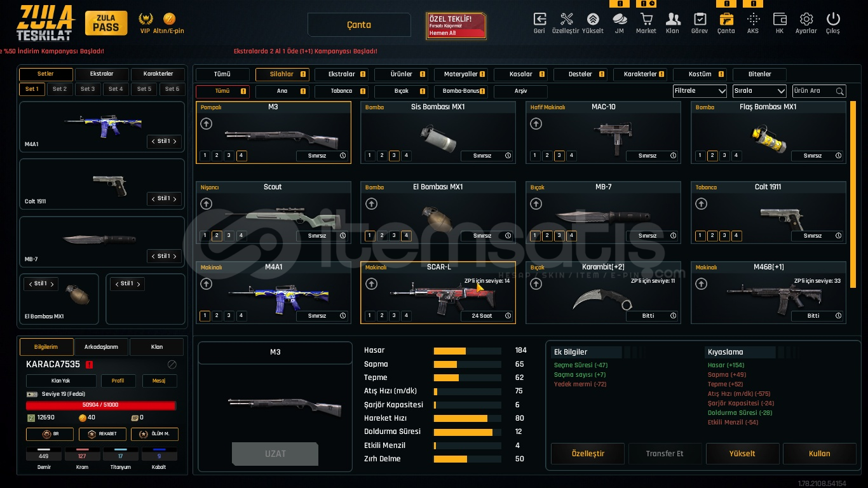
Task: Toggle set slot 2 on SCAR-L card
Action: click(382, 316)
